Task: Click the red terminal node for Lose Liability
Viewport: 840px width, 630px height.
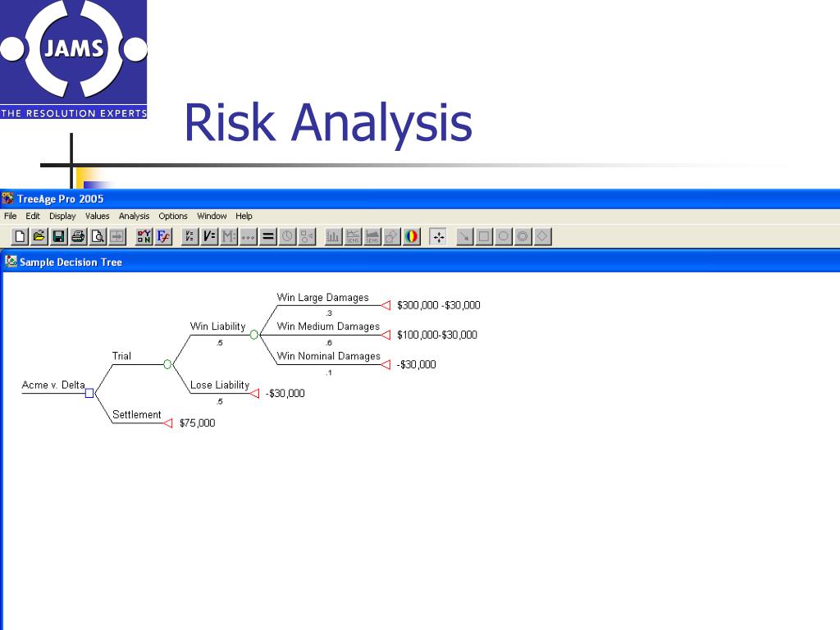Action: point(254,394)
